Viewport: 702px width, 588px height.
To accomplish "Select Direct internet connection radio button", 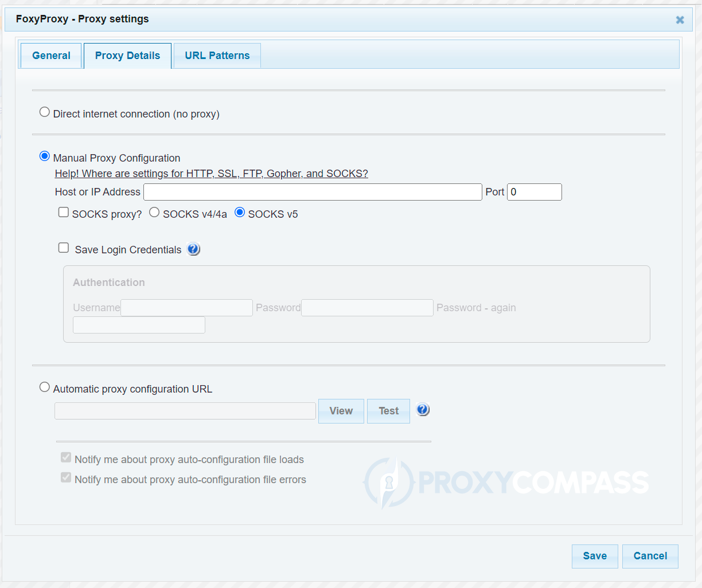I will click(x=44, y=112).
